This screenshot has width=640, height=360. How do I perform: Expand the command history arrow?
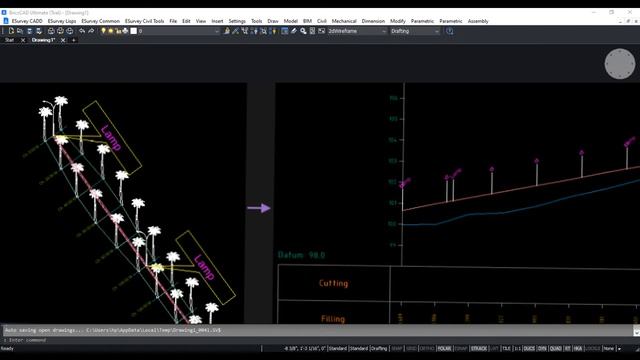click(636, 332)
